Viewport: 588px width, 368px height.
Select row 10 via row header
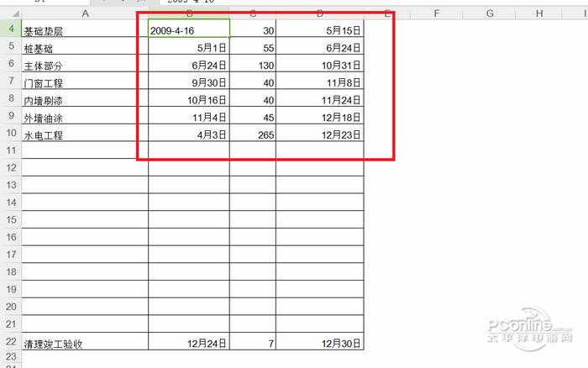click(x=11, y=133)
